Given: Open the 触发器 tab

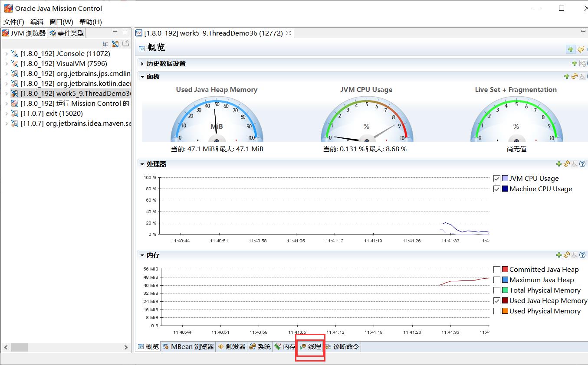Looking at the screenshot, I should [232, 347].
